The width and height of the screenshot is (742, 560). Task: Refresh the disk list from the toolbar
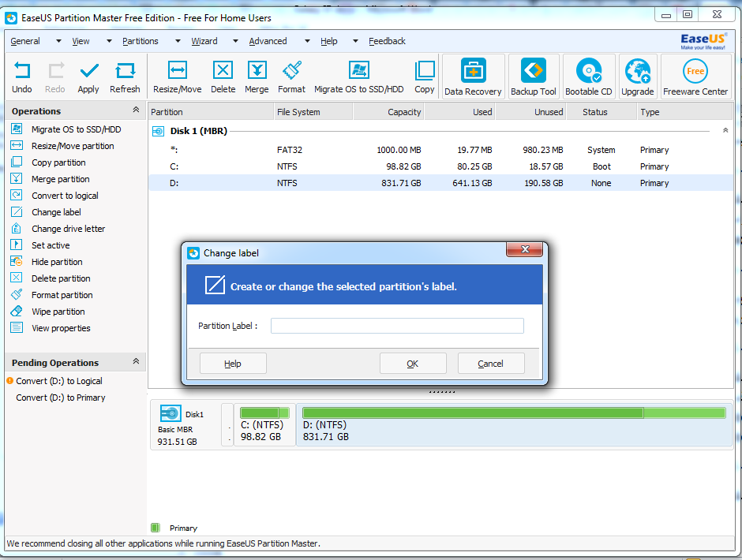click(x=125, y=77)
